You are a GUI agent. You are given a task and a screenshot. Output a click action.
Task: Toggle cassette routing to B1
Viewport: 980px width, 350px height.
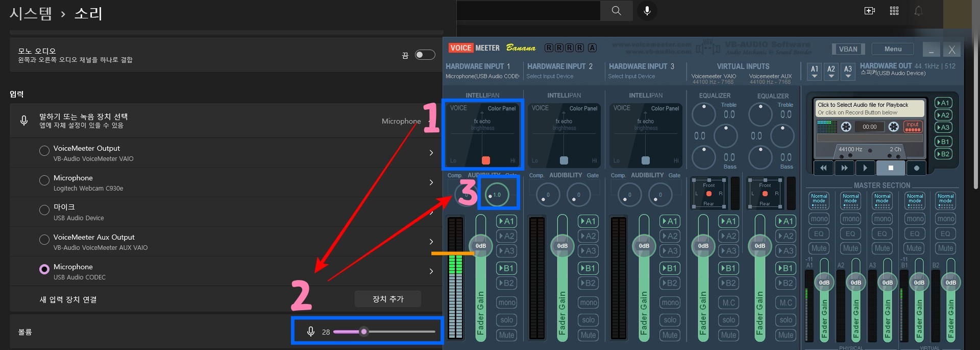point(943,142)
